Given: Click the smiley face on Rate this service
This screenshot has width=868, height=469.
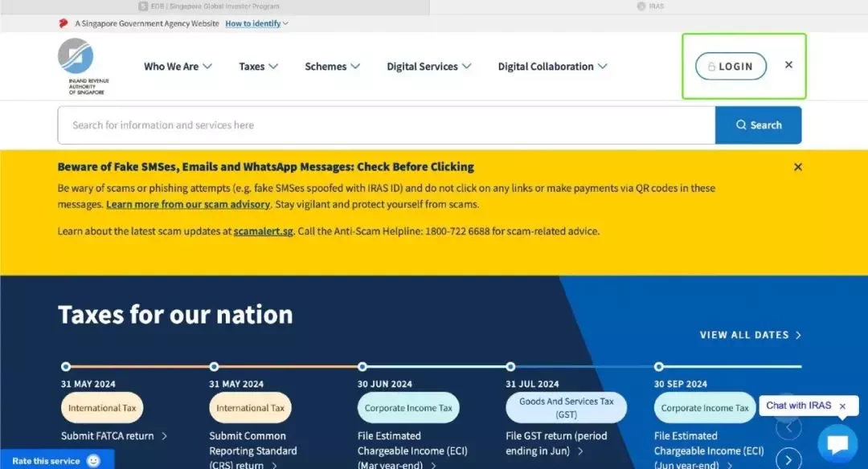Looking at the screenshot, I should (94, 461).
